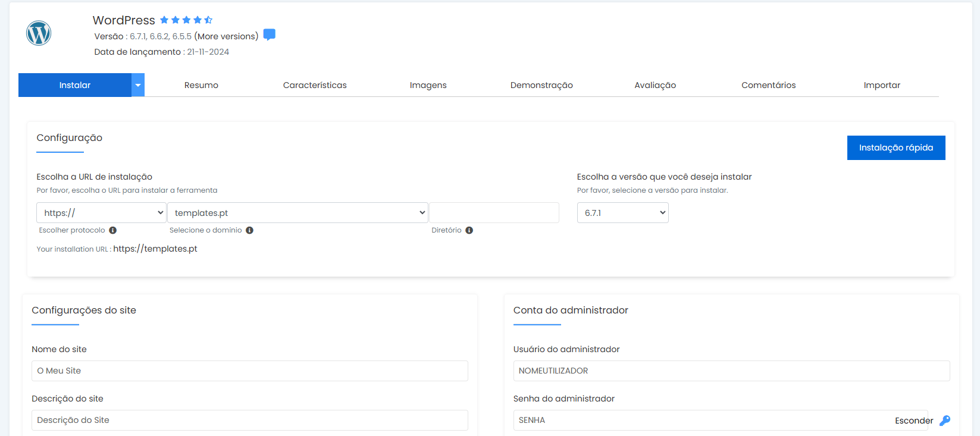Click the WordPress logo icon
This screenshot has height=436, width=980.
point(39,33)
